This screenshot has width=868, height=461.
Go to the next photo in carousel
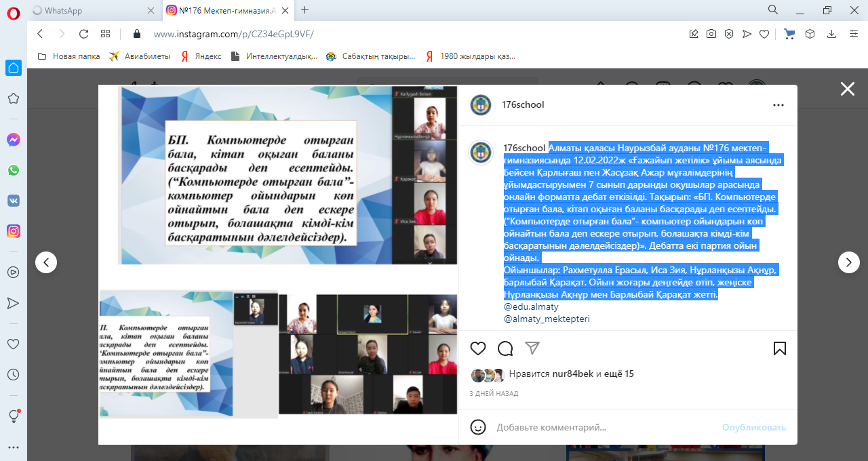[849, 262]
